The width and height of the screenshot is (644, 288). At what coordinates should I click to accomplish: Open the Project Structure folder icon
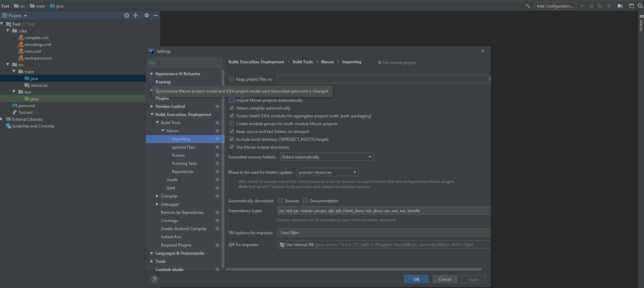pyautogui.click(x=620, y=6)
